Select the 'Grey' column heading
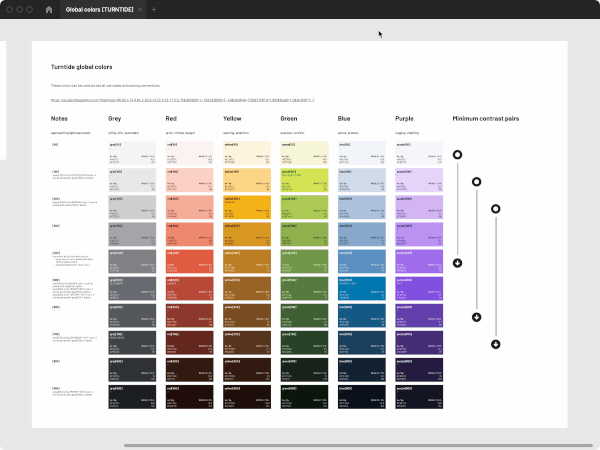Viewport: 600px width, 450px height. click(x=114, y=119)
